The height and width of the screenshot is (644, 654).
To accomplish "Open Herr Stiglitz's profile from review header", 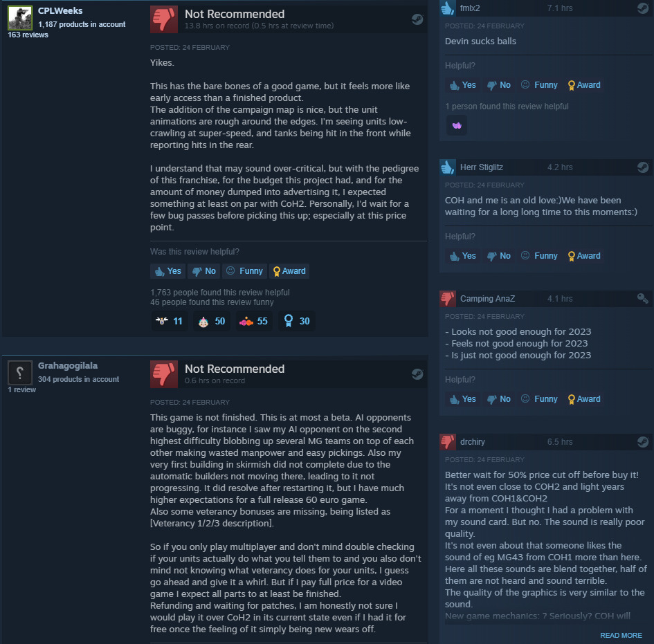I will (x=481, y=167).
